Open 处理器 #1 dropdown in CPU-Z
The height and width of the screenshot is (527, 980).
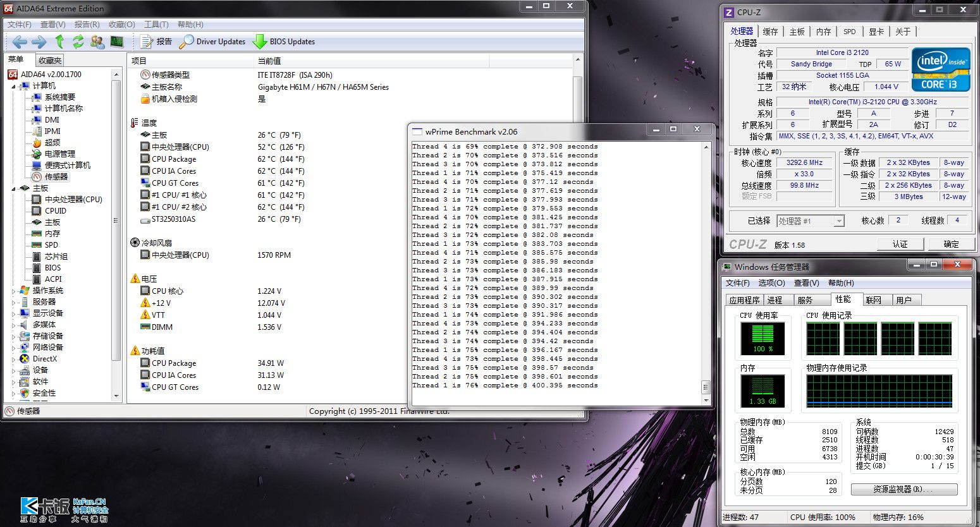click(x=811, y=221)
